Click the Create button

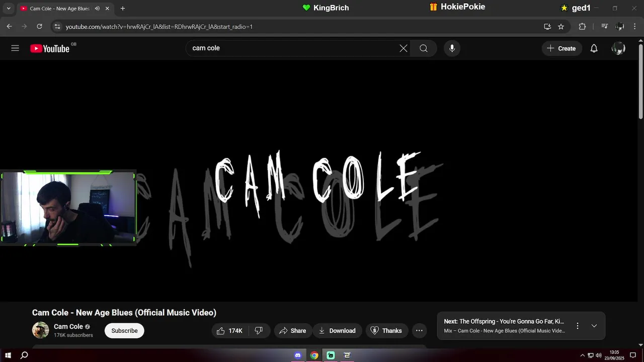point(561,48)
